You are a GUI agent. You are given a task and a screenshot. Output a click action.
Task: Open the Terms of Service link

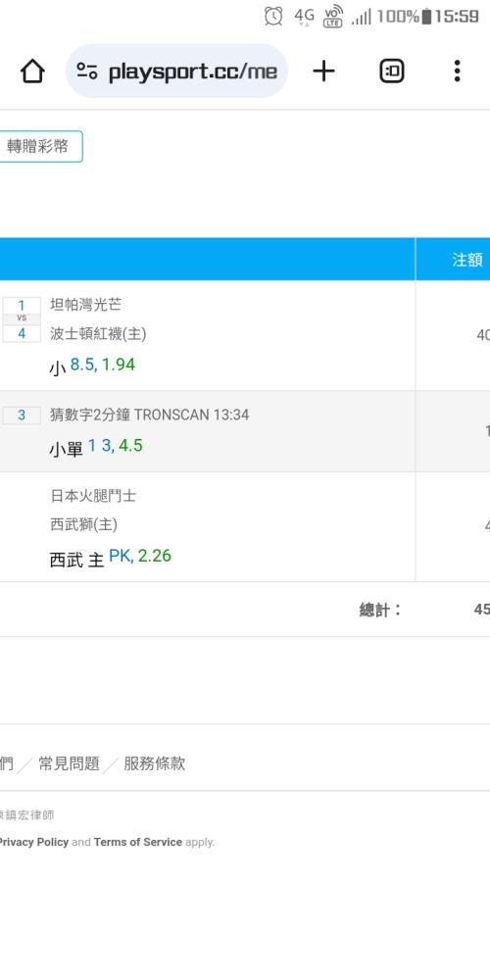click(137, 842)
